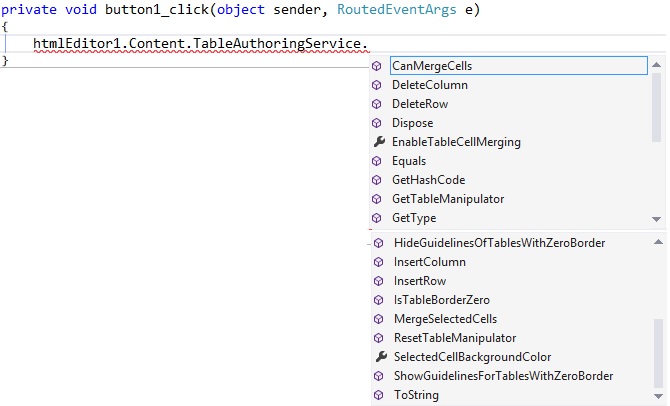Viewport: 670px width, 406px height.
Task: Choose Dispose in the IntelliSense list
Action: (412, 123)
